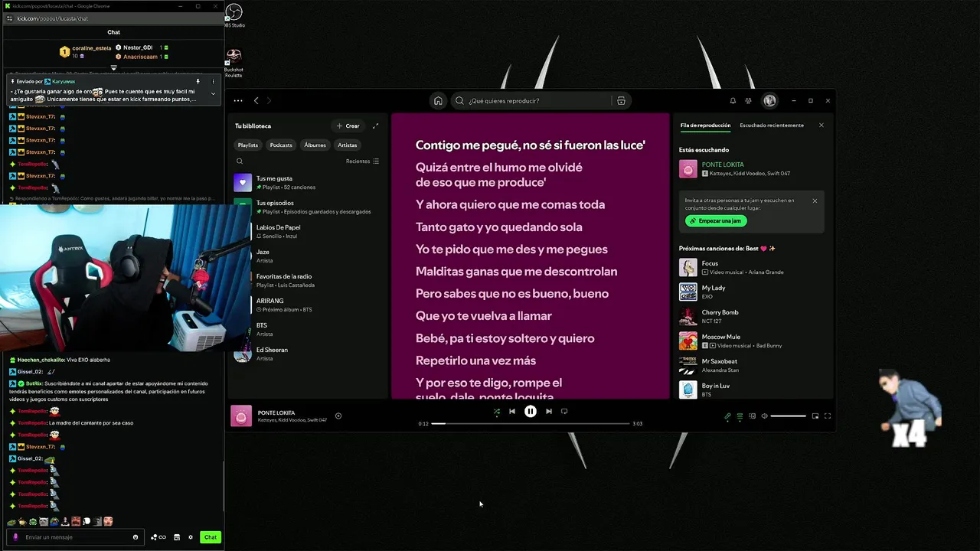
Task: Adjust Spotify volume slider
Action: tap(788, 416)
